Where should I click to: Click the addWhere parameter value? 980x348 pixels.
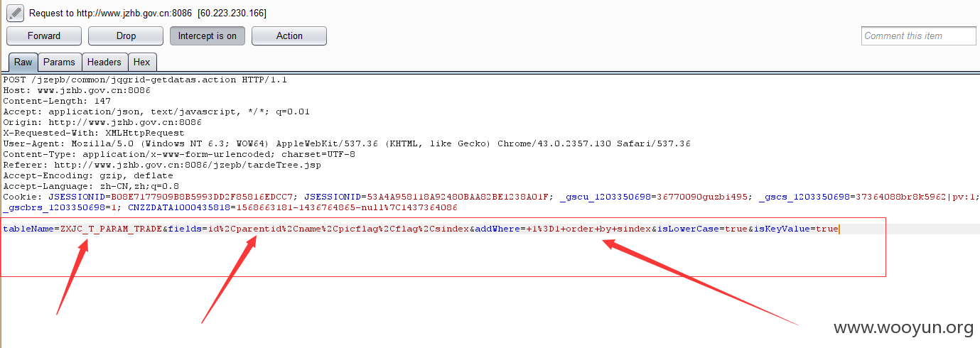pyautogui.click(x=588, y=229)
